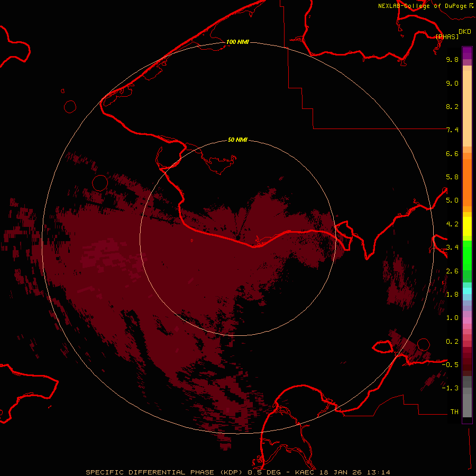Click the 7.4 scale label

[x=452, y=130]
